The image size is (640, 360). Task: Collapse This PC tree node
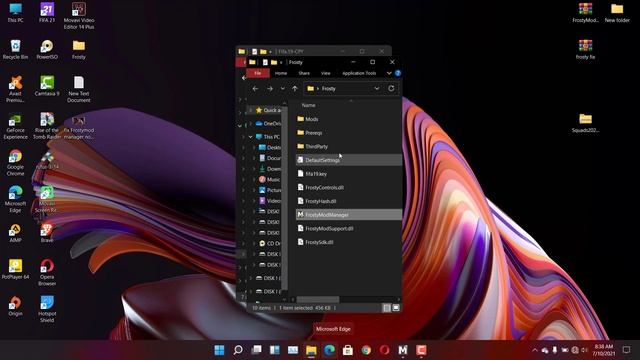tap(251, 137)
